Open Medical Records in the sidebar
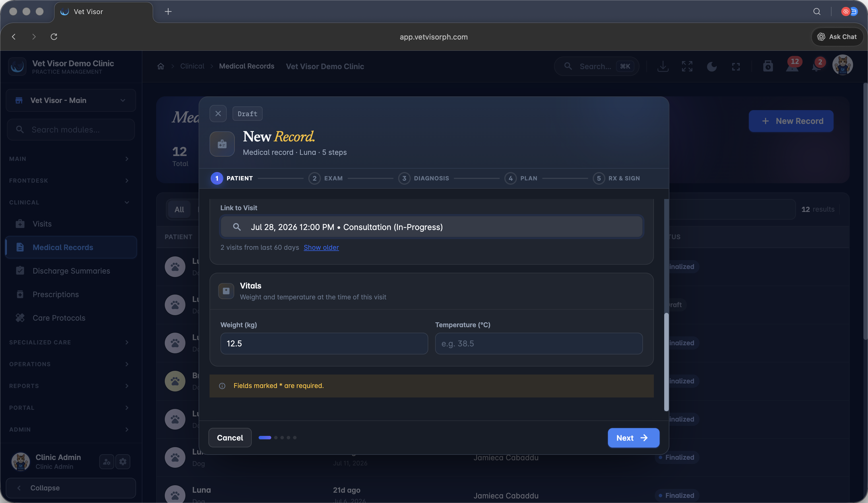The image size is (868, 503). pyautogui.click(x=71, y=247)
